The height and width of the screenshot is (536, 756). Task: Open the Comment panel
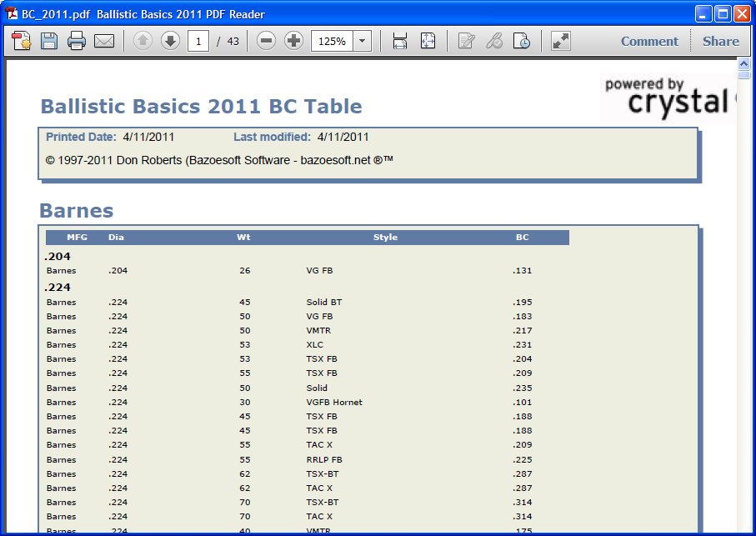coord(649,41)
